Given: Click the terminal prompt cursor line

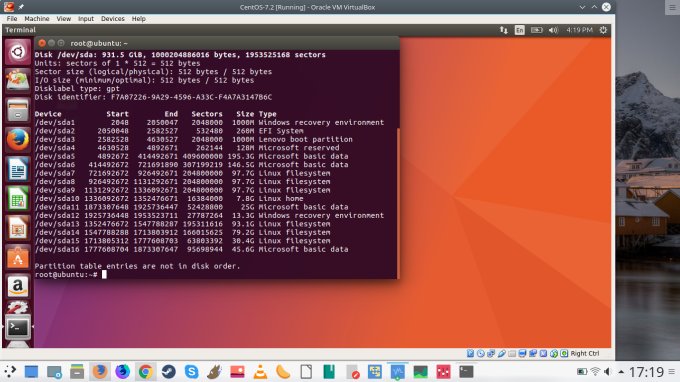Looking at the screenshot, I should pyautogui.click(x=70, y=274).
